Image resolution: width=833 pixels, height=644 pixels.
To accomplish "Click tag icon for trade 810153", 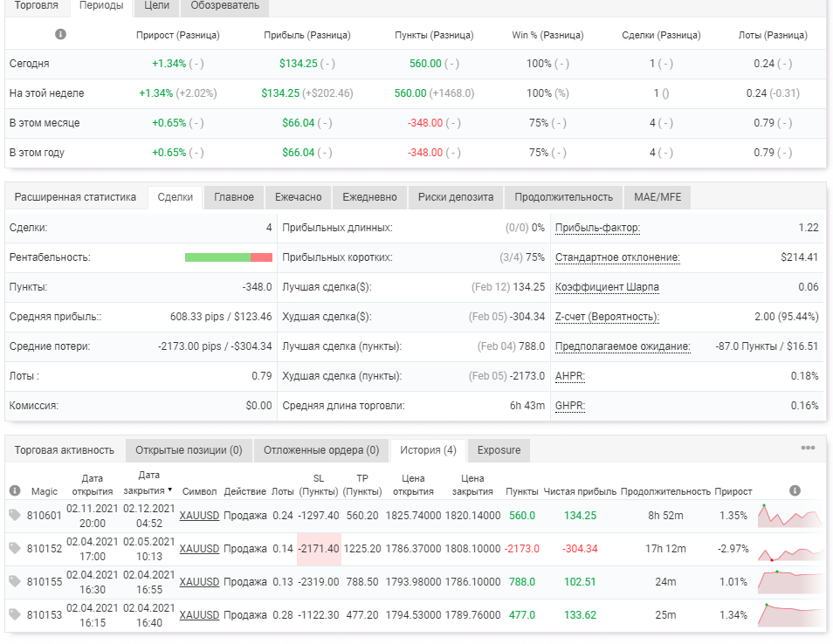I will (x=15, y=614).
